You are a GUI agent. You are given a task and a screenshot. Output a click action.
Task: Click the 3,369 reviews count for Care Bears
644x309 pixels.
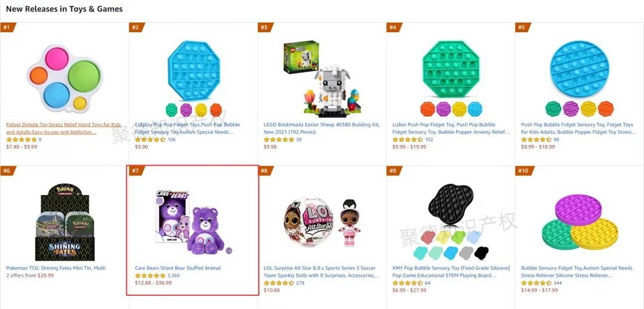click(x=174, y=276)
